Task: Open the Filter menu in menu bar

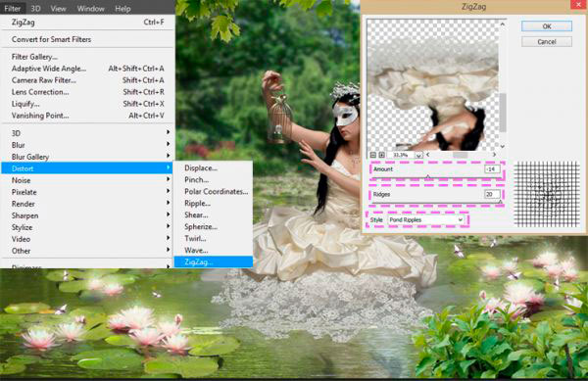Action: click(13, 8)
